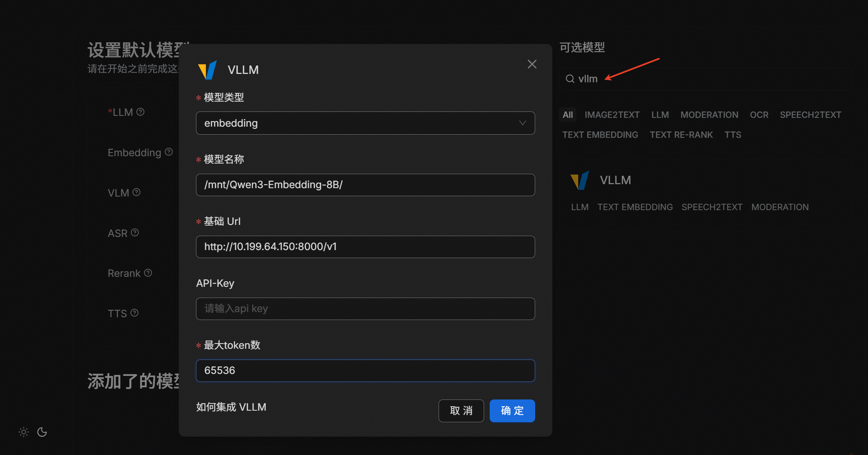The image size is (868, 455).
Task: Switch to dark theme moon icon
Action: click(42, 432)
